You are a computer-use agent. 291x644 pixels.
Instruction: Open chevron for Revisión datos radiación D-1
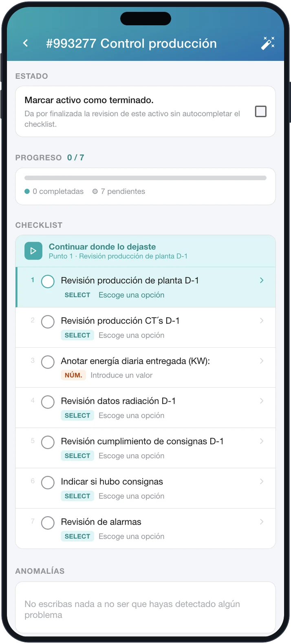pos(262,401)
